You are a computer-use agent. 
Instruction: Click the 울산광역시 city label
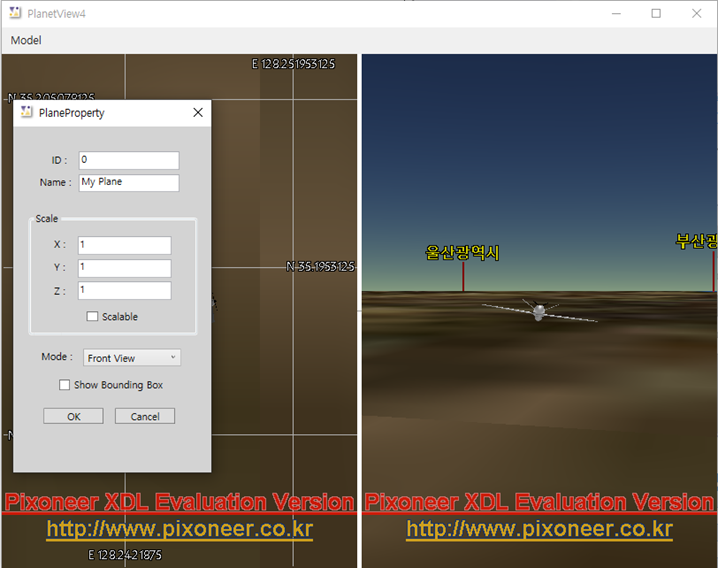click(462, 253)
